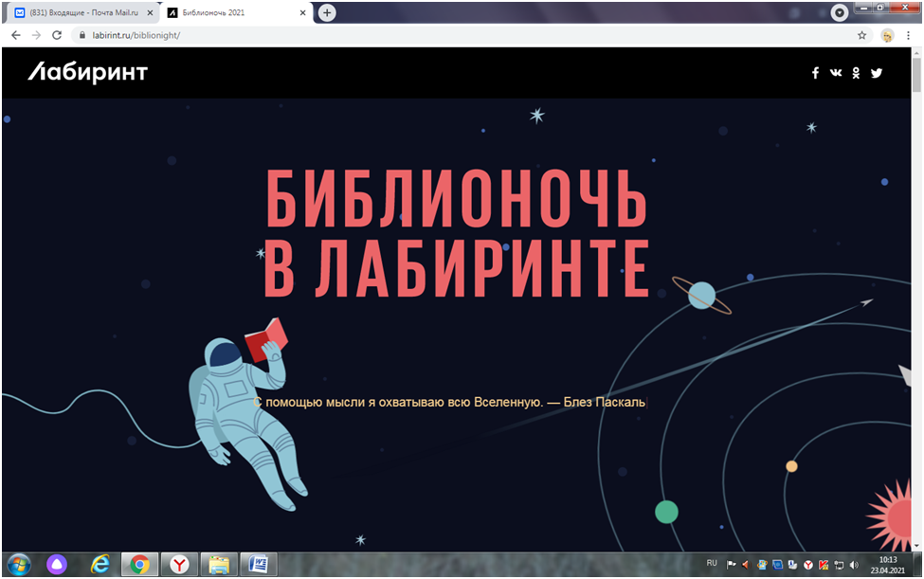Click the page vertical scrollbar thumb

tap(916, 75)
